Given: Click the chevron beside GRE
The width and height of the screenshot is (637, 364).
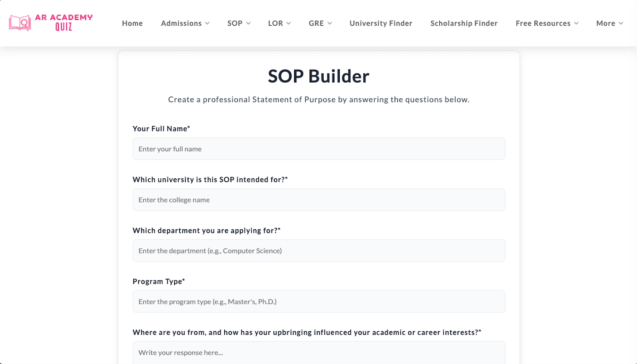Looking at the screenshot, I should click(x=330, y=23).
